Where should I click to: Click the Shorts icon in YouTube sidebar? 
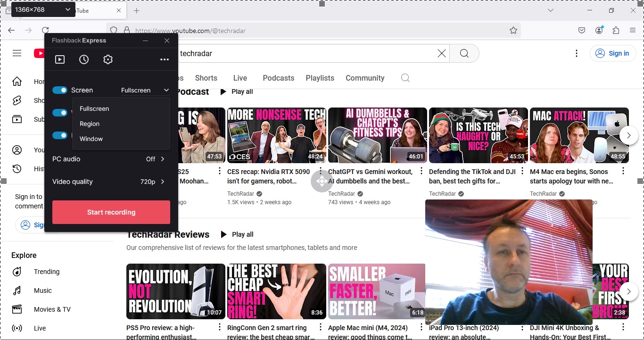[17, 100]
